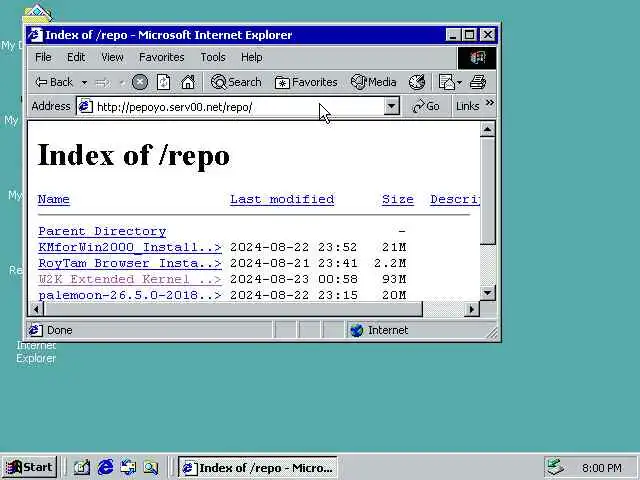
Task: Open the Media bar button
Action: click(373, 82)
